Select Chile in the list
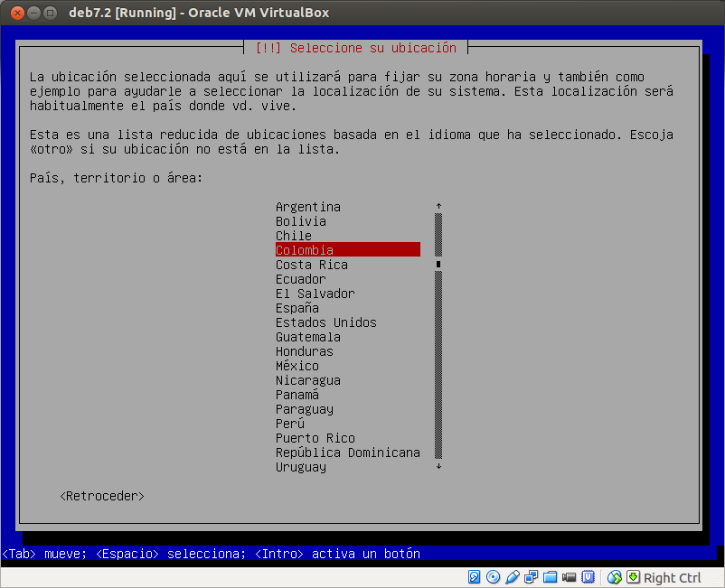Image resolution: width=725 pixels, height=588 pixels. pos(293,236)
